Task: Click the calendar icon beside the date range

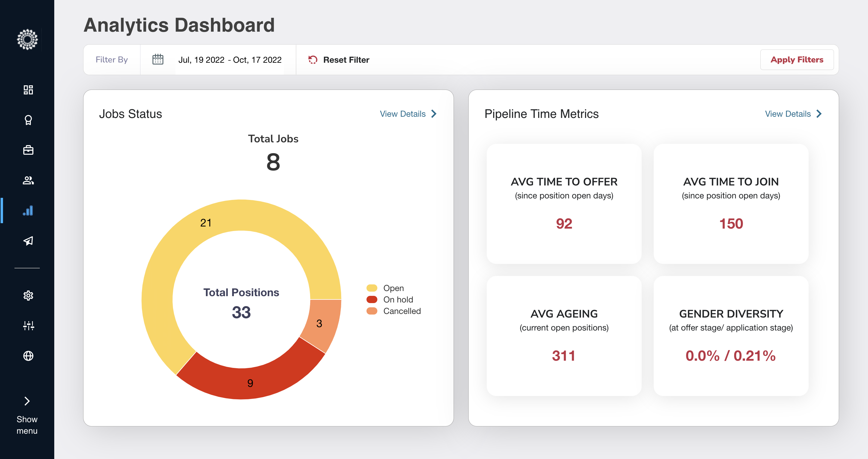Action: coord(157,59)
